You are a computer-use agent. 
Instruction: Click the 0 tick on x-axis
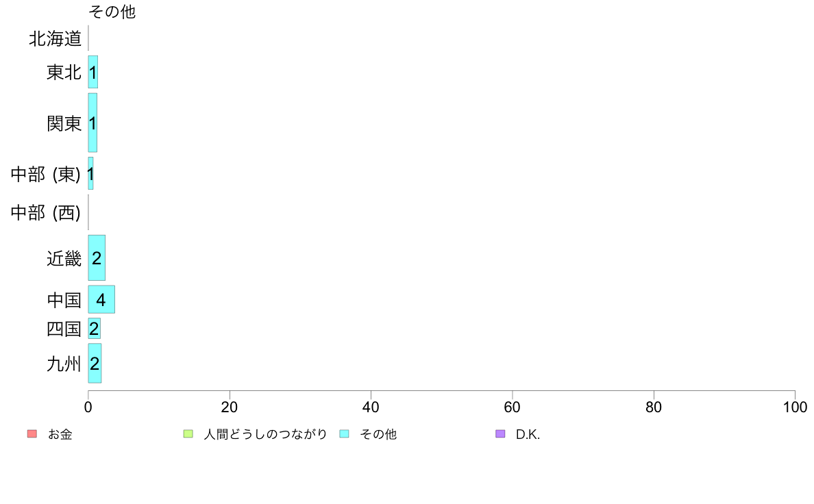tap(88, 407)
